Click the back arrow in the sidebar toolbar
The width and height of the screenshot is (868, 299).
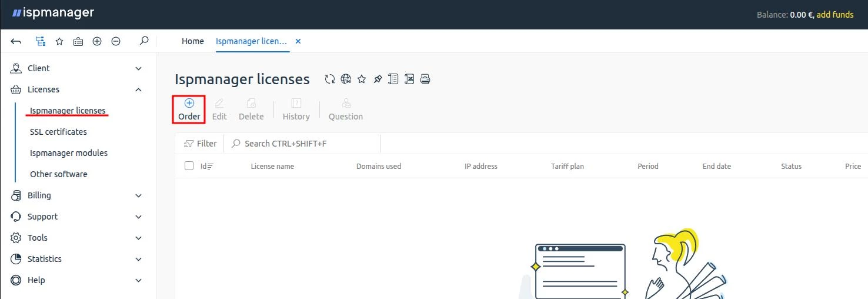(16, 41)
